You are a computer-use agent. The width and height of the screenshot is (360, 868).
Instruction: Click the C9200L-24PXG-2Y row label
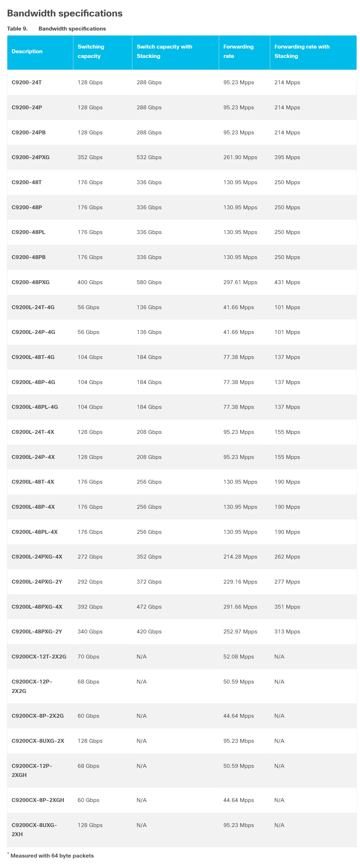[x=37, y=582]
